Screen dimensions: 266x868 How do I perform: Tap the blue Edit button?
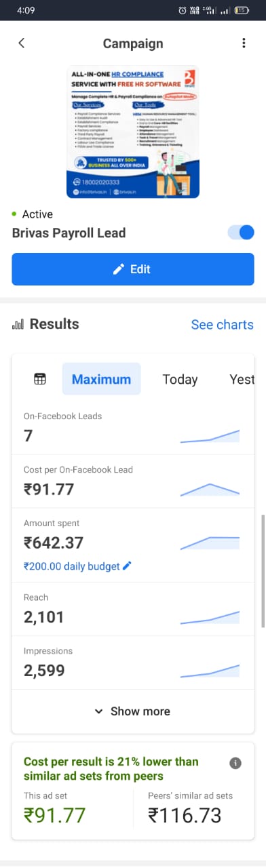[133, 269]
